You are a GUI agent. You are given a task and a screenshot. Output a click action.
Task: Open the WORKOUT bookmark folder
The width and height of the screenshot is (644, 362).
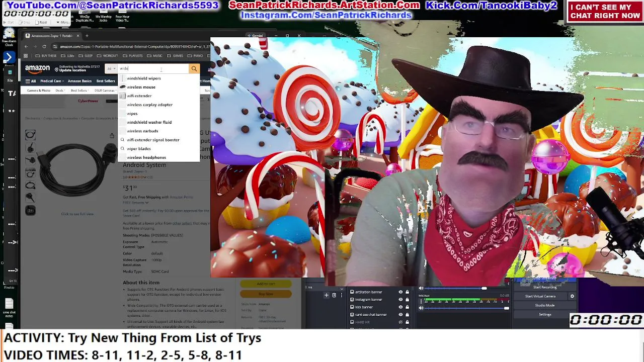tap(108, 56)
